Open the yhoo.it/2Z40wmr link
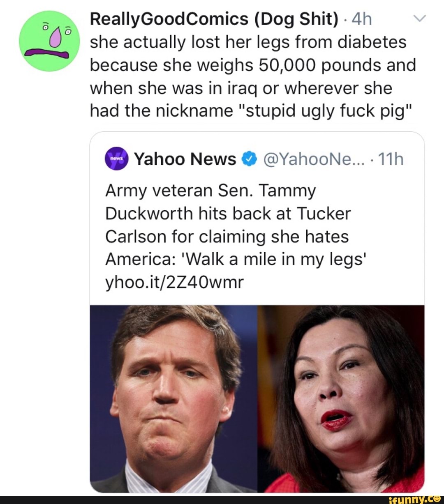This screenshot has height=504, width=444. (x=174, y=282)
